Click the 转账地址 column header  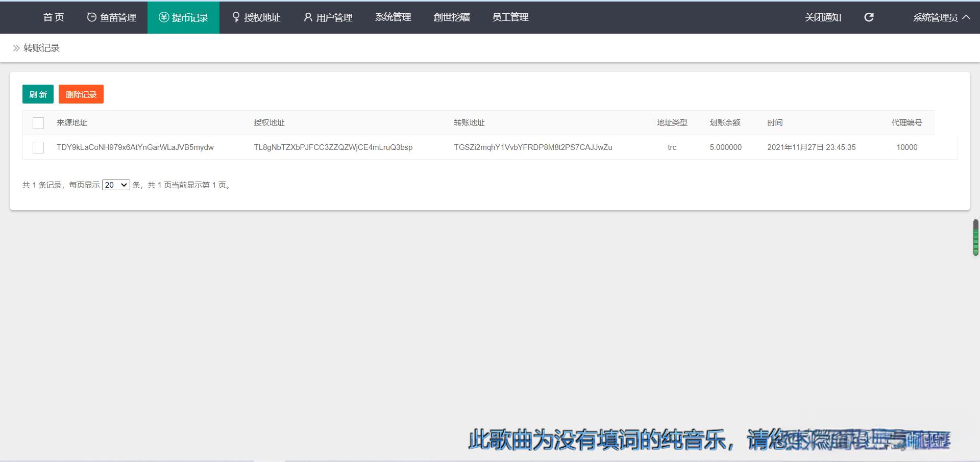coord(469,123)
